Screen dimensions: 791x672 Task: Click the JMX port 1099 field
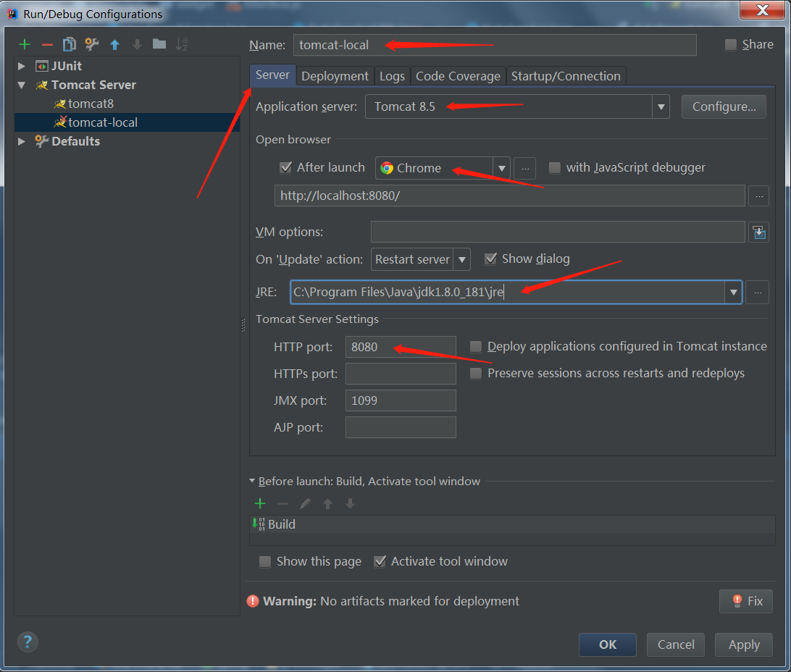pos(401,400)
